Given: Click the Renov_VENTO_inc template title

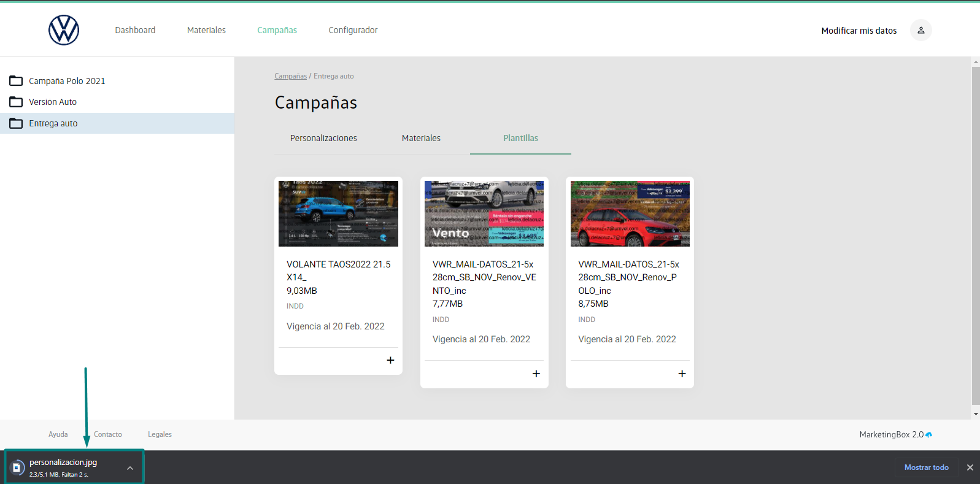Looking at the screenshot, I should coord(484,277).
